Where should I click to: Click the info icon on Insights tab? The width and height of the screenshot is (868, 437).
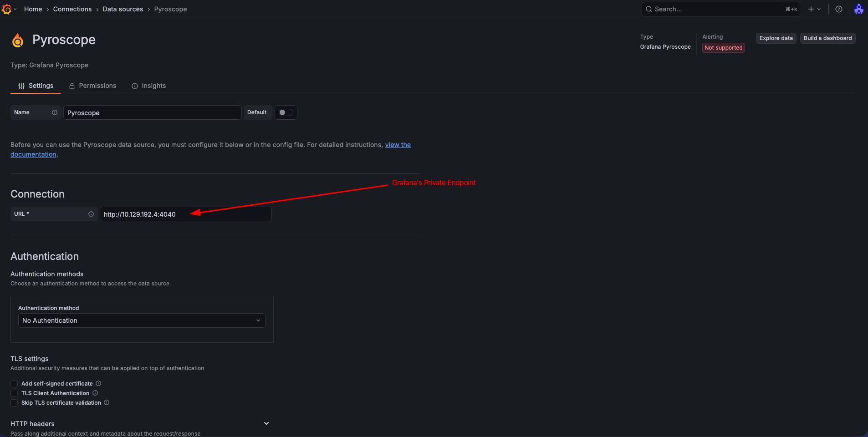coord(135,86)
